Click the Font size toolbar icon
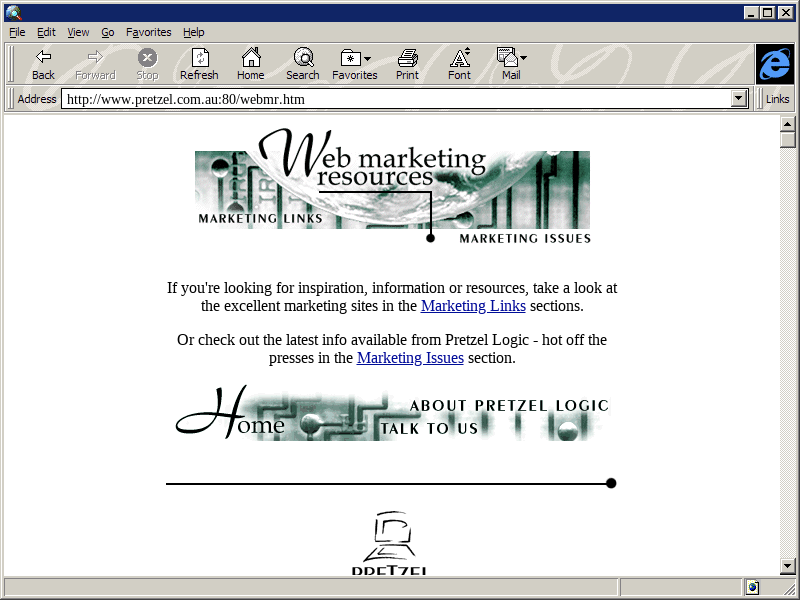 click(459, 58)
